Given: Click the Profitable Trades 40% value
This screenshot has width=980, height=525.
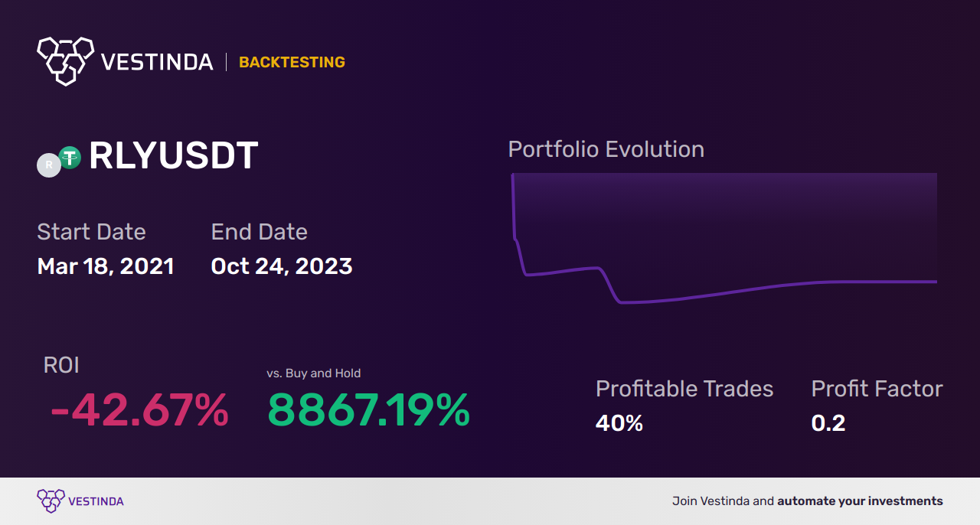Looking at the screenshot, I should pyautogui.click(x=619, y=423).
